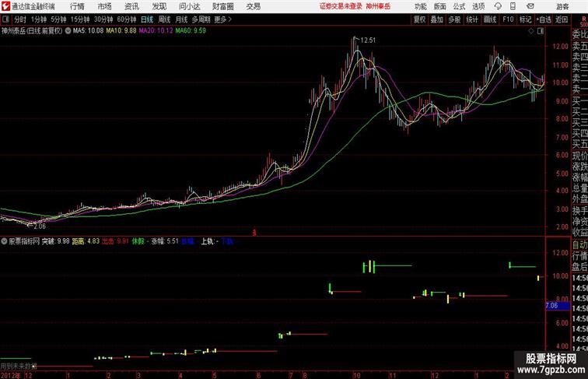Screen dimensions: 588x379
Task: Click the 12.51 high price label
Action: click(368, 40)
